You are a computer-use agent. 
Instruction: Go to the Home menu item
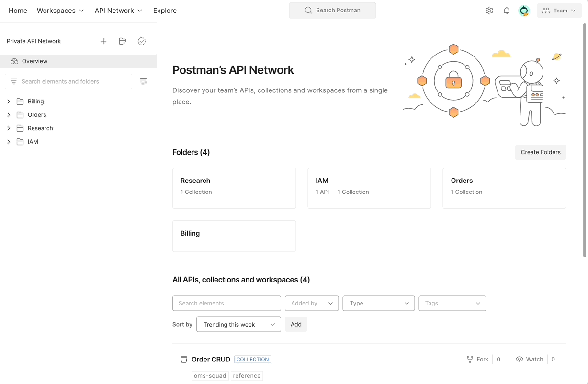click(x=18, y=10)
